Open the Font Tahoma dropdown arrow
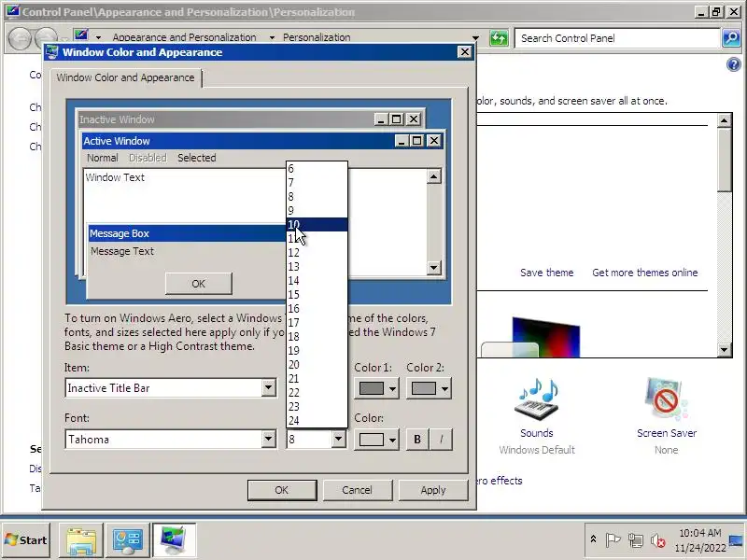 click(268, 439)
